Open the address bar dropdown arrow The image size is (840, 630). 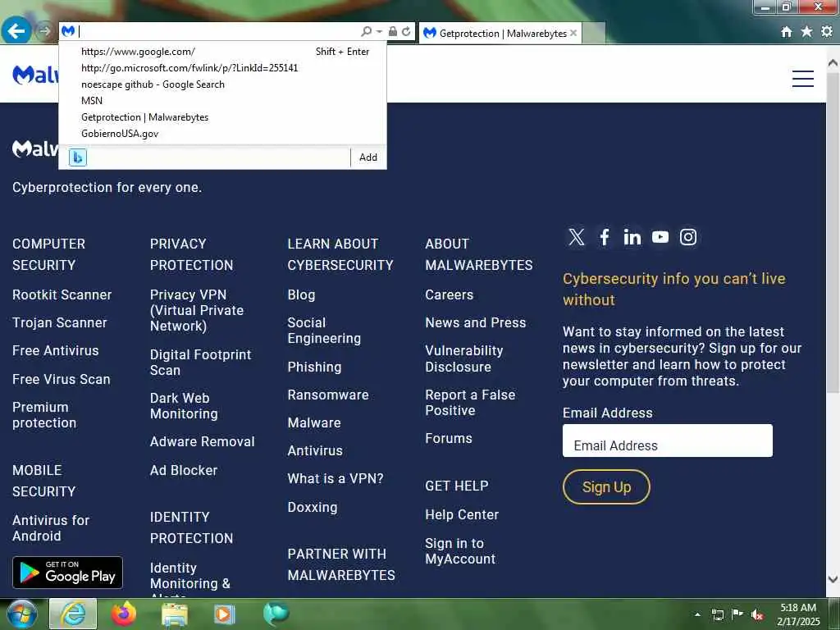(379, 32)
